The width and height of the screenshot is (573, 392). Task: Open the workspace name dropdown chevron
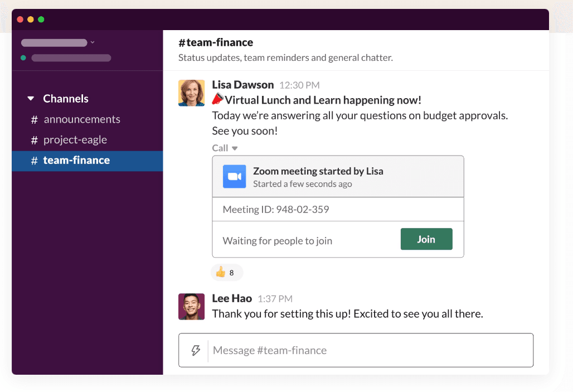click(93, 42)
